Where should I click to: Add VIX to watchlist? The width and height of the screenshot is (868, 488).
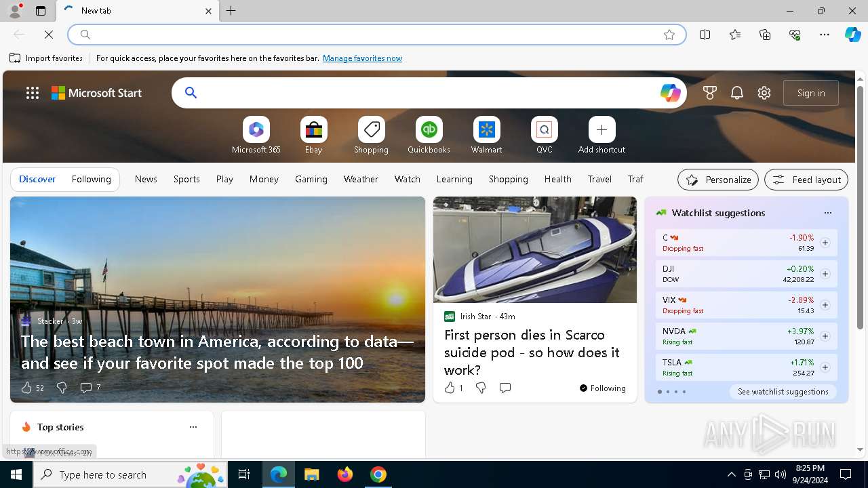click(x=825, y=305)
